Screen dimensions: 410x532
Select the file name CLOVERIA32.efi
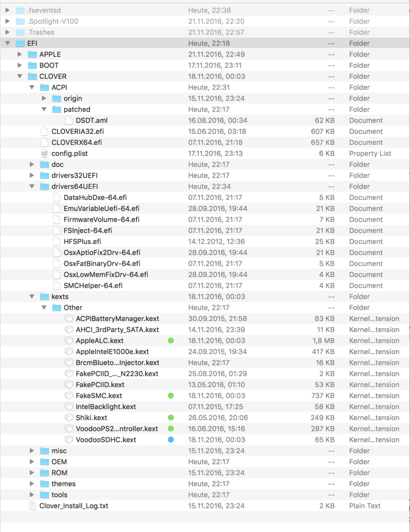(x=78, y=132)
